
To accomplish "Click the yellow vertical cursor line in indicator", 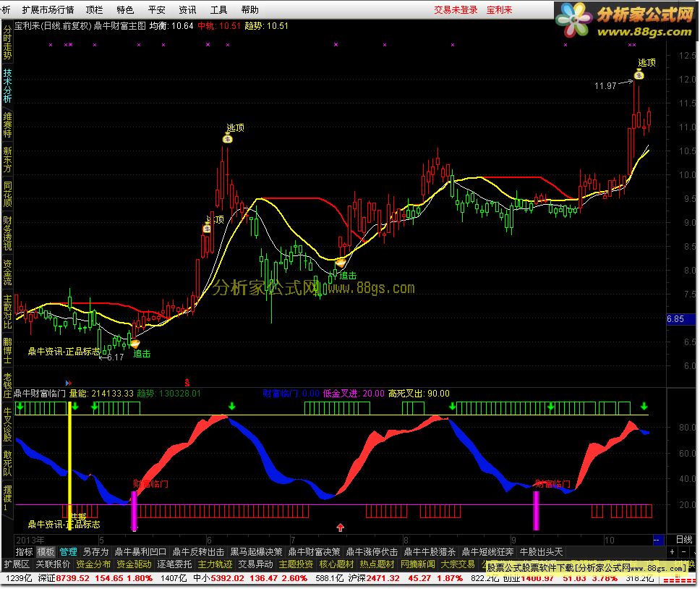I will 69,465.
